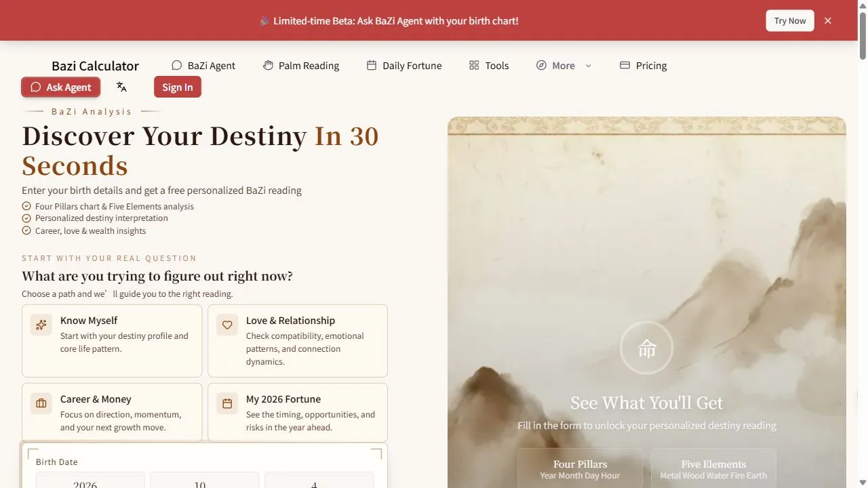The width and height of the screenshot is (868, 488).
Task: Click the Limited-time Beta banner text
Action: pos(395,21)
